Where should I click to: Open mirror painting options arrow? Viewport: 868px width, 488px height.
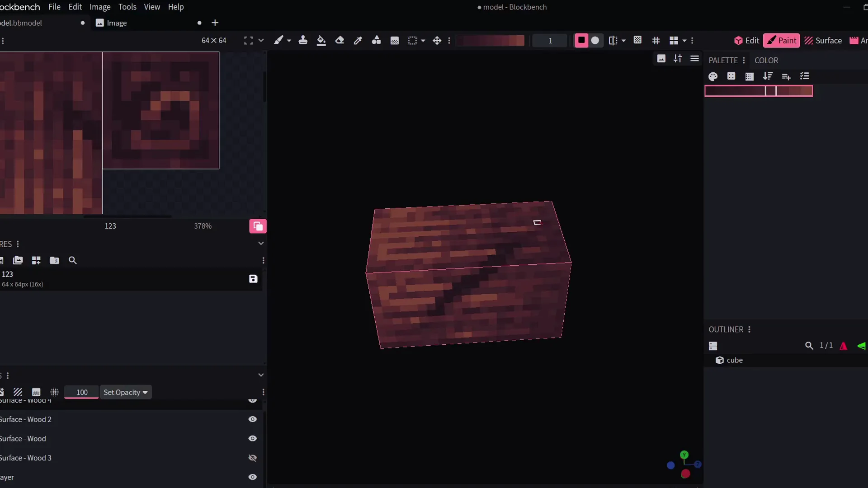(624, 41)
